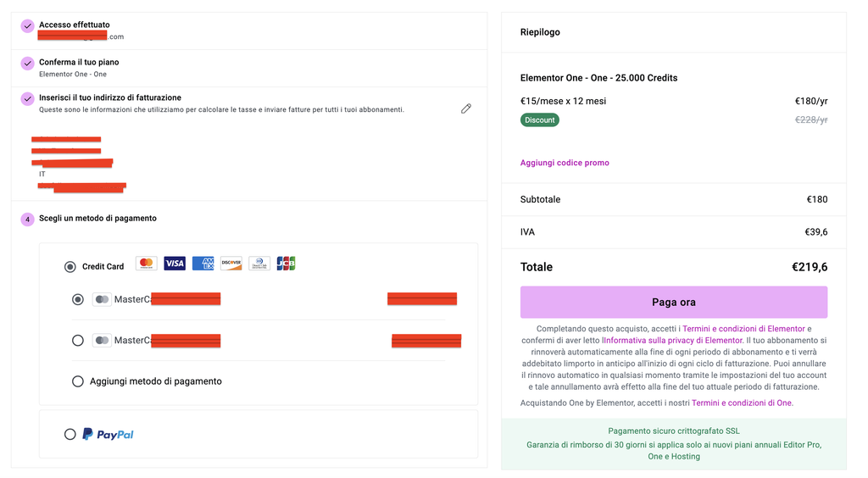The height and width of the screenshot is (478, 868).
Task: Click card brand icon of second saved MasterCard
Action: (x=102, y=340)
